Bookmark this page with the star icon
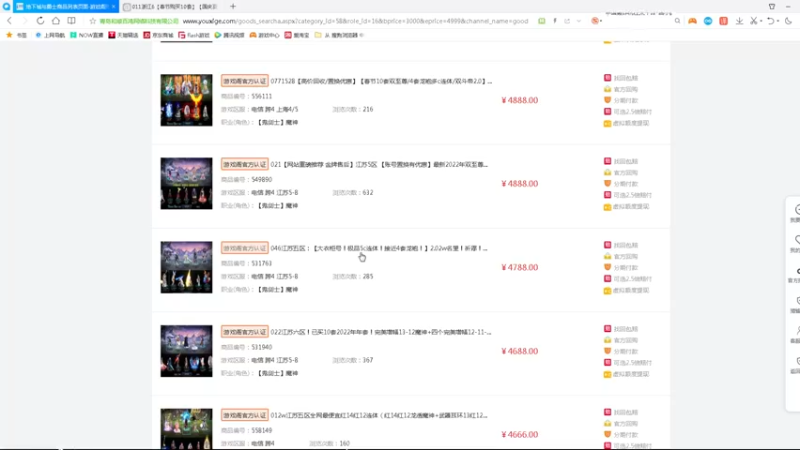Image resolution: width=800 pixels, height=450 pixels. click(x=92, y=21)
